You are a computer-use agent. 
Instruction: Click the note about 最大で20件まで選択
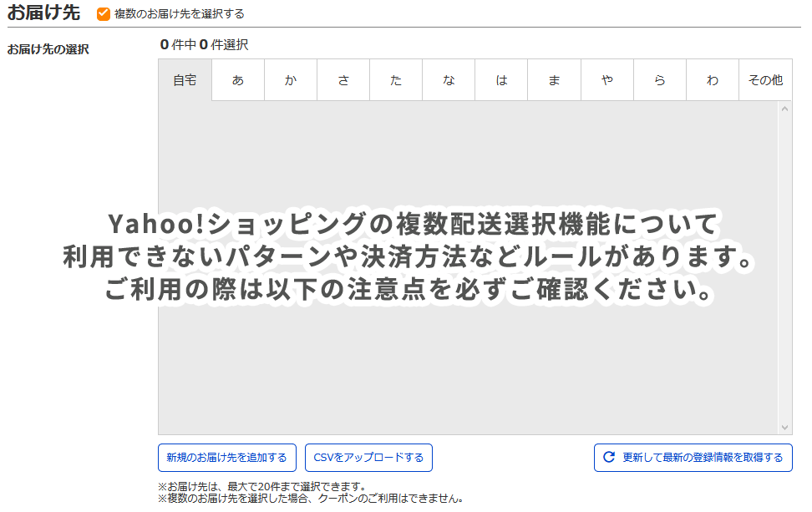point(264,487)
